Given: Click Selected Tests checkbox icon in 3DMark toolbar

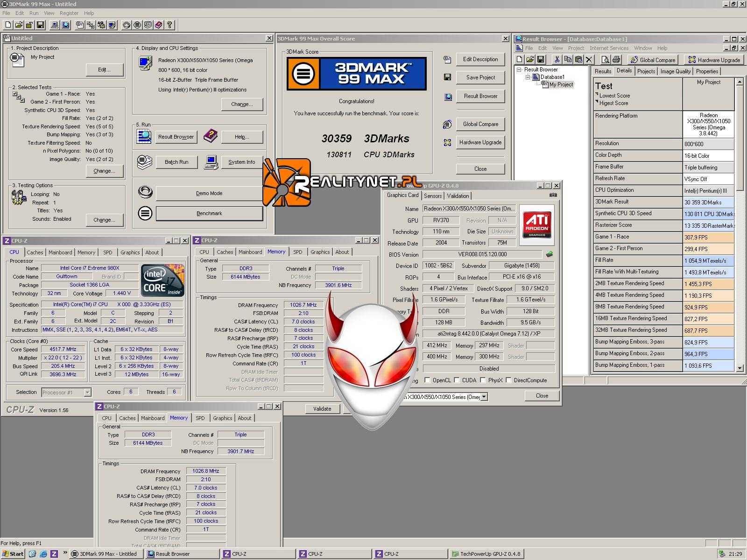Looking at the screenshot, I should pos(91,25).
